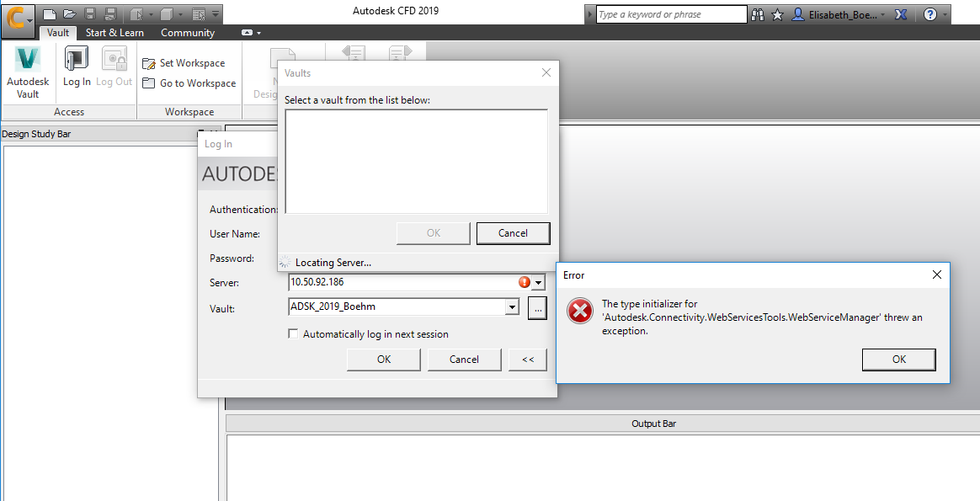Enable Automatically log in next session

point(293,334)
